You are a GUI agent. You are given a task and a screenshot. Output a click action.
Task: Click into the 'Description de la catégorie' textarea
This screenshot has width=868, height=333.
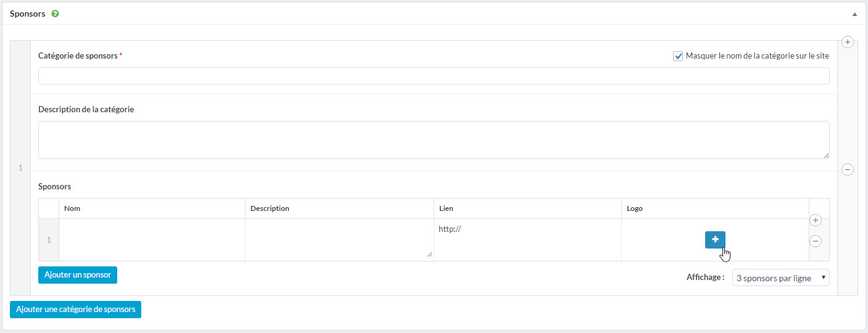point(433,140)
